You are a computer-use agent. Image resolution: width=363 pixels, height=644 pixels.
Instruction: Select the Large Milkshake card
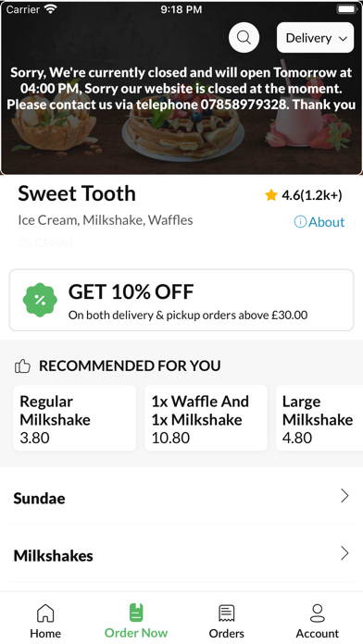click(319, 418)
